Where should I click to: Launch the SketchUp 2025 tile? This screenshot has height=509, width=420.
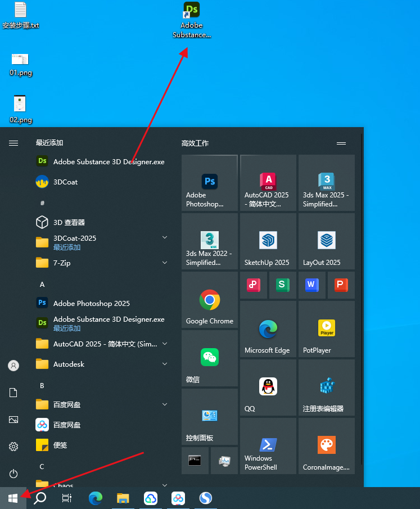coord(268,241)
